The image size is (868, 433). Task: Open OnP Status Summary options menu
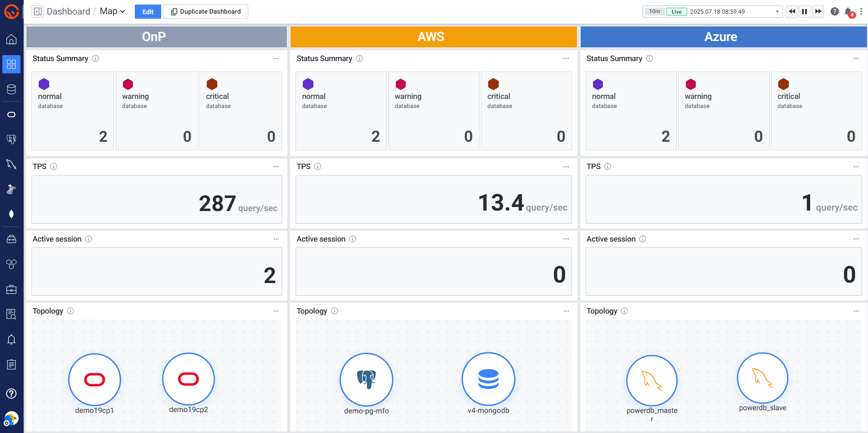(x=276, y=58)
